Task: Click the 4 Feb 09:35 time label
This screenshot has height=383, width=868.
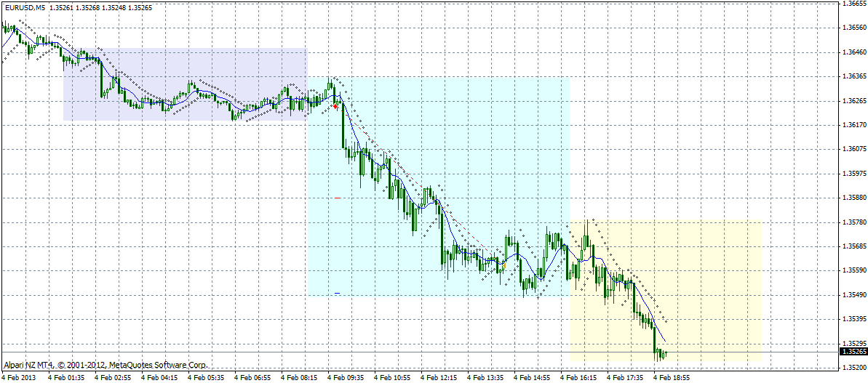Action: pyautogui.click(x=345, y=379)
